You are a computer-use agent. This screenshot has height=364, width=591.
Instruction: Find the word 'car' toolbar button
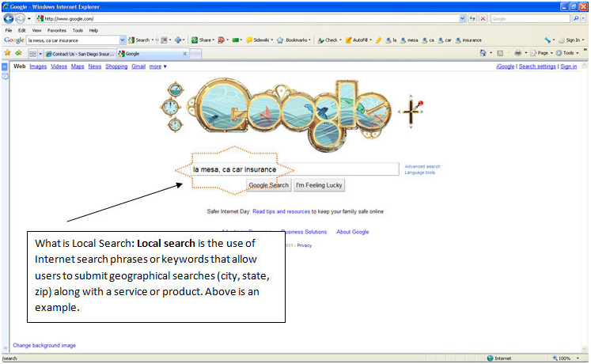445,40
